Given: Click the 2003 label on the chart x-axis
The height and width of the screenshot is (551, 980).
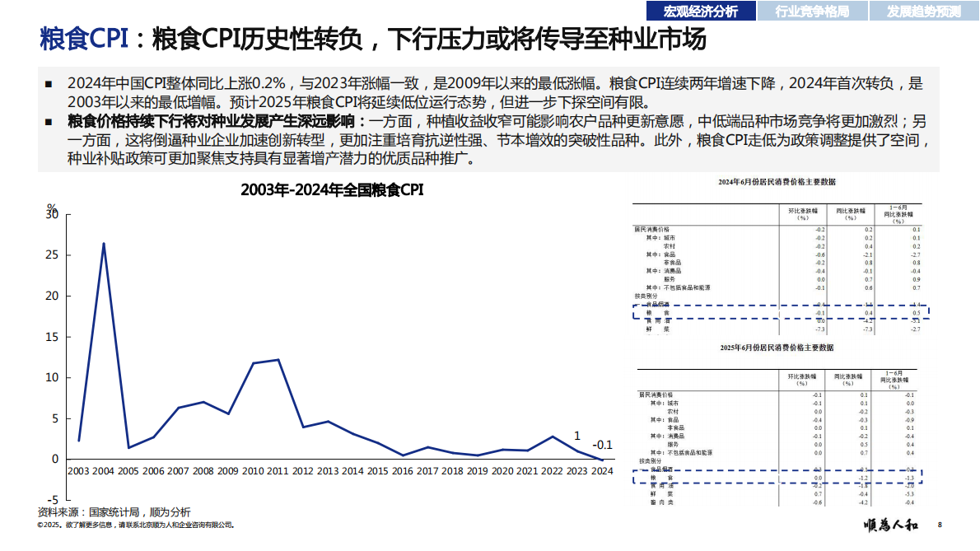Looking at the screenshot, I should pos(77,469).
